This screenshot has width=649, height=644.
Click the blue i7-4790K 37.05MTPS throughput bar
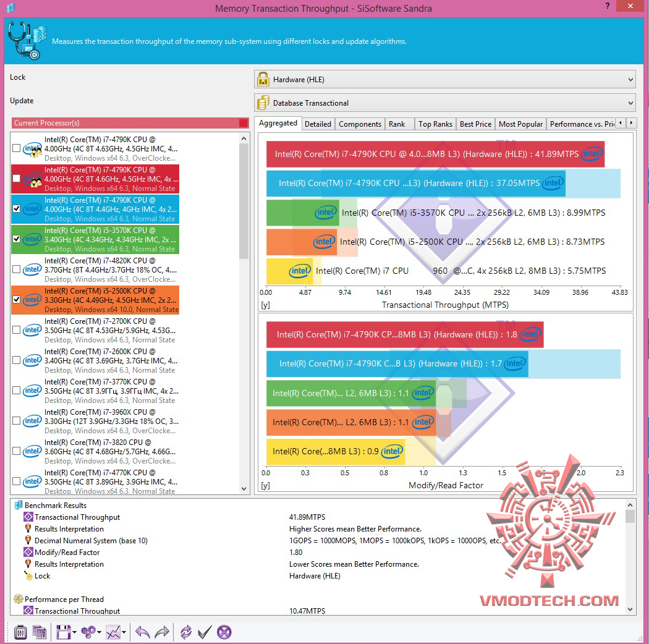416,183
